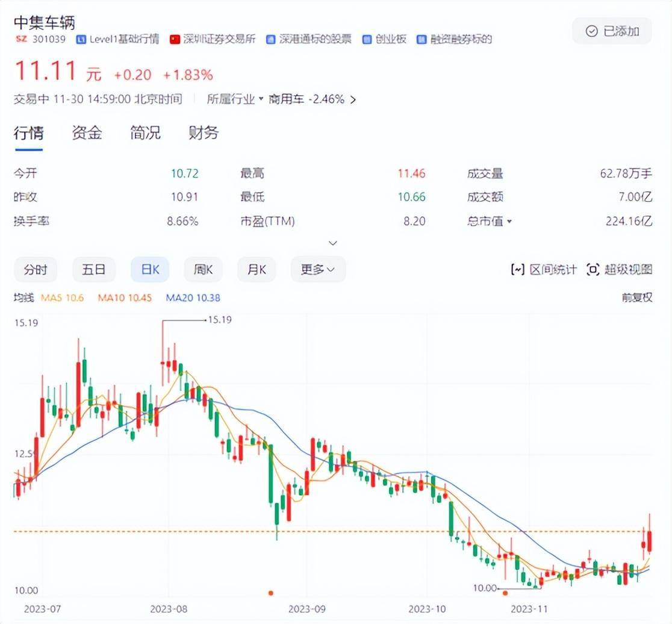Switch to the 简况 tab
The image size is (672, 624).
coord(145,133)
